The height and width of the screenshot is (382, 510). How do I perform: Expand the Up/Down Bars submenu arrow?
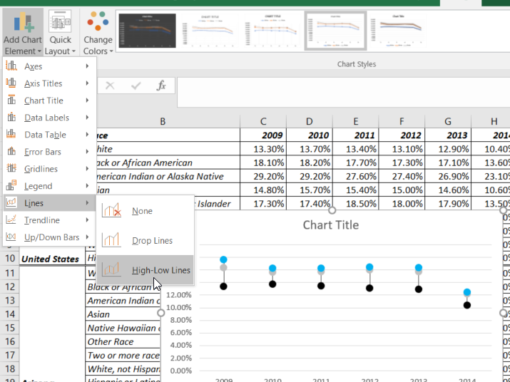[87, 237]
